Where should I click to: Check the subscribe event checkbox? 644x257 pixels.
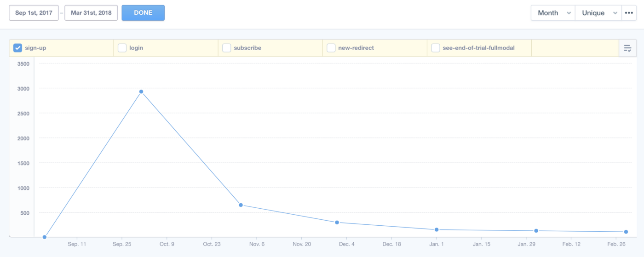coord(226,48)
